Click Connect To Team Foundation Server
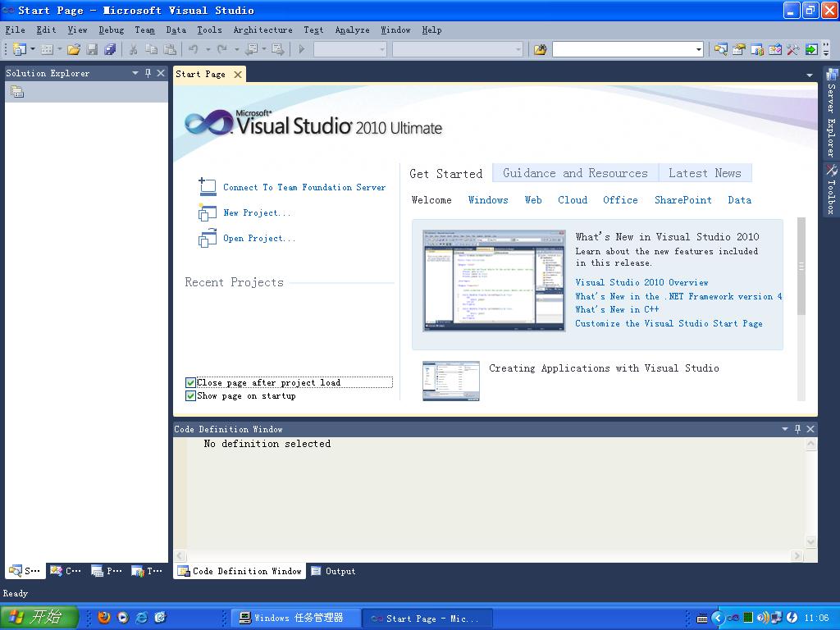Viewport: 840px width, 630px height. point(304,187)
